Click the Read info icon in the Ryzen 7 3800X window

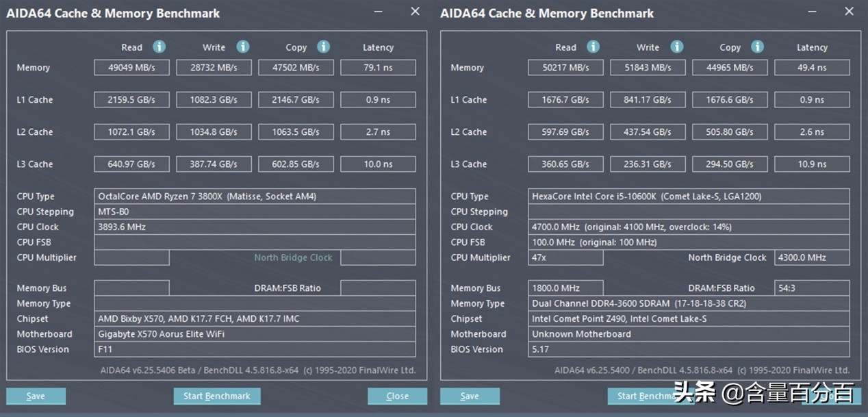[x=159, y=47]
